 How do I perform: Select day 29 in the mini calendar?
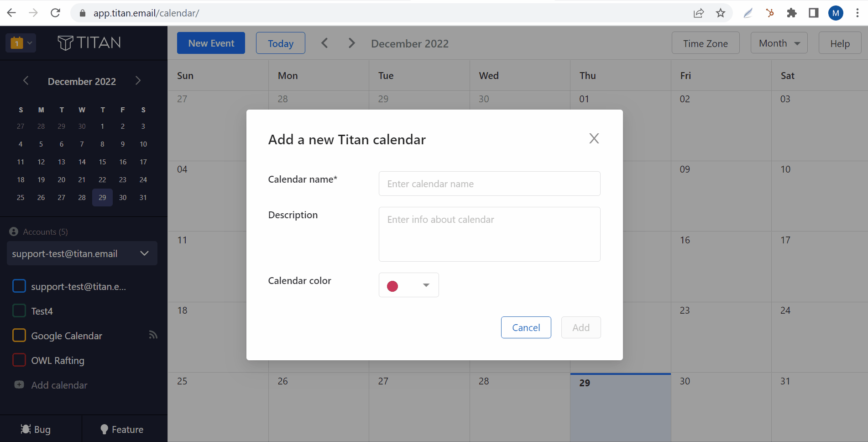click(x=102, y=197)
